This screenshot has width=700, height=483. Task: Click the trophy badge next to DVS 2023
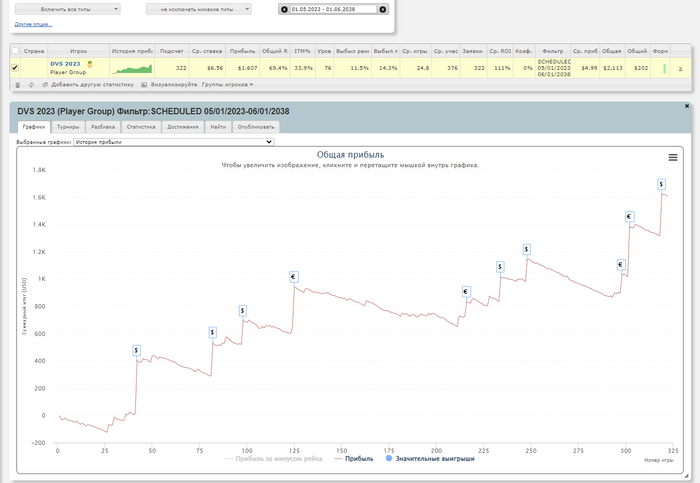pyautogui.click(x=90, y=64)
